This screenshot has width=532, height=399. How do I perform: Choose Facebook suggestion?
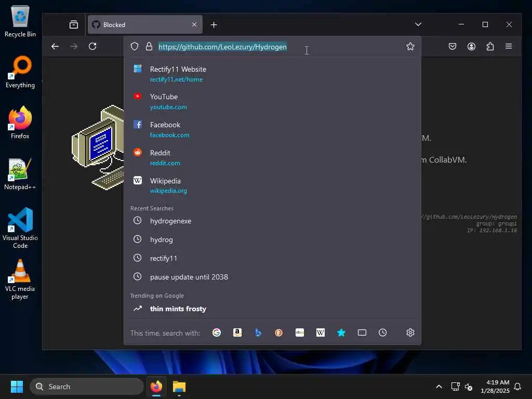coord(272,129)
